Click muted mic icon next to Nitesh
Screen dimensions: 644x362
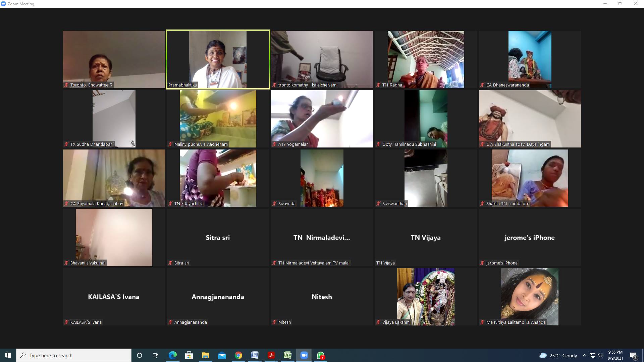point(275,322)
